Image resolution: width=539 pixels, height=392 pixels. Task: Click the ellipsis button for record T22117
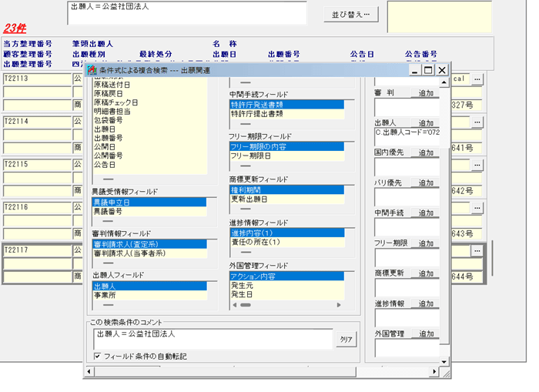pos(477,250)
